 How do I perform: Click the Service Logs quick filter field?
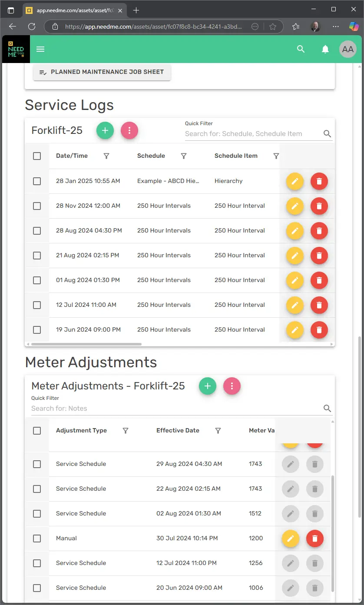click(x=253, y=134)
